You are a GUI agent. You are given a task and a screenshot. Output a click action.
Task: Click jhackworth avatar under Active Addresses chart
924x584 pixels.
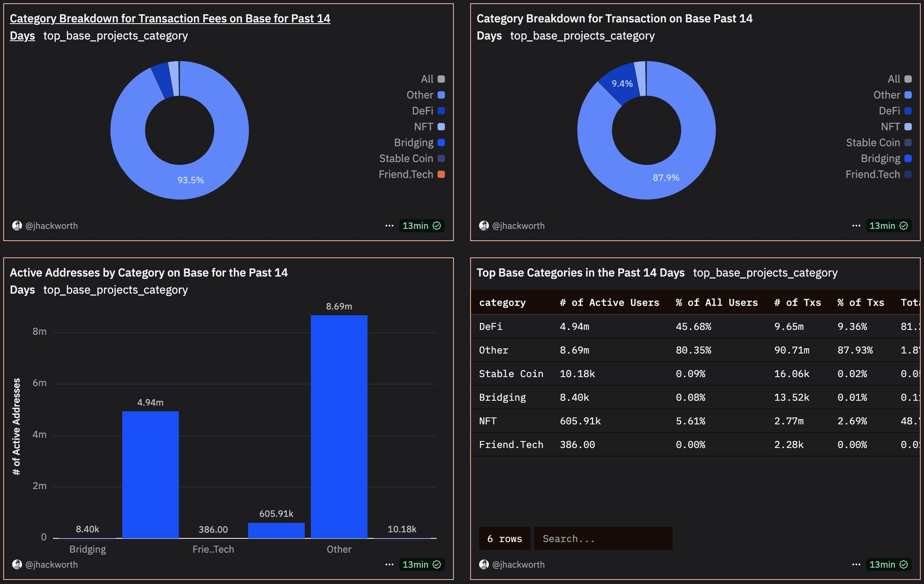click(x=17, y=564)
